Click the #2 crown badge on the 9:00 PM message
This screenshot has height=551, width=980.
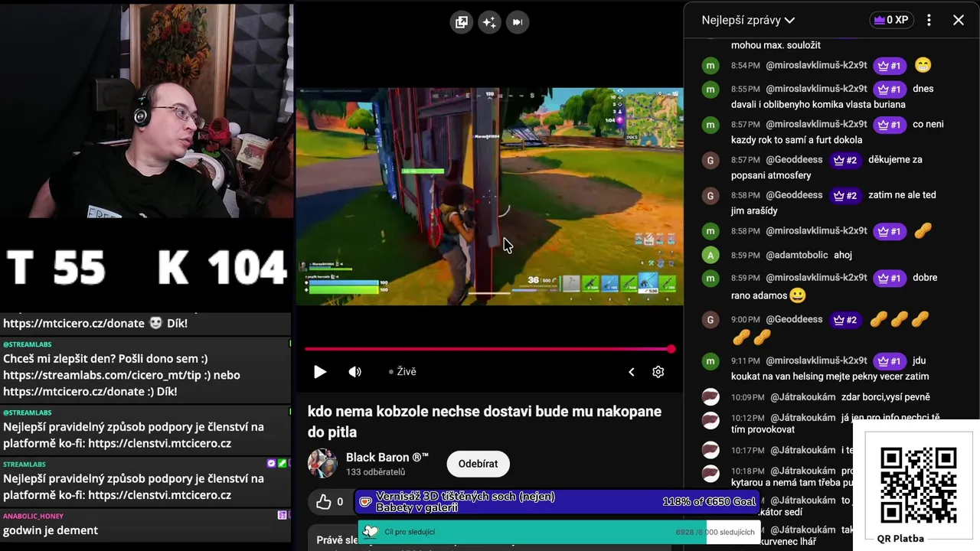coord(845,320)
